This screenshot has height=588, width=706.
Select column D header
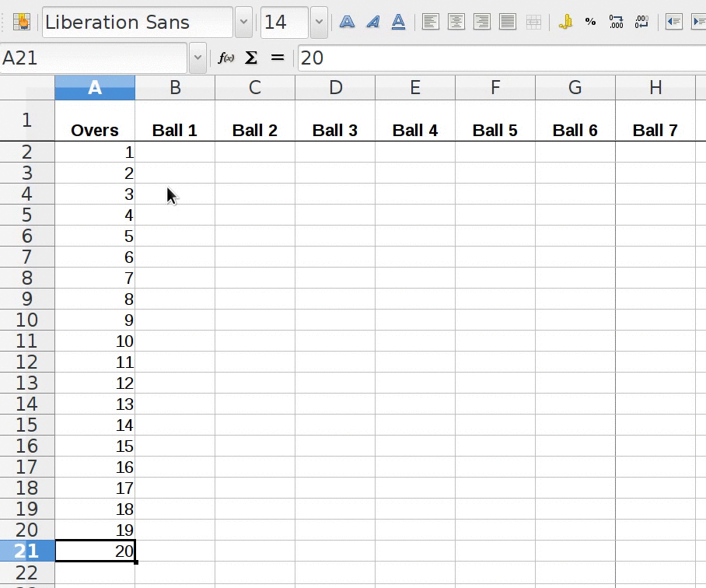335,88
